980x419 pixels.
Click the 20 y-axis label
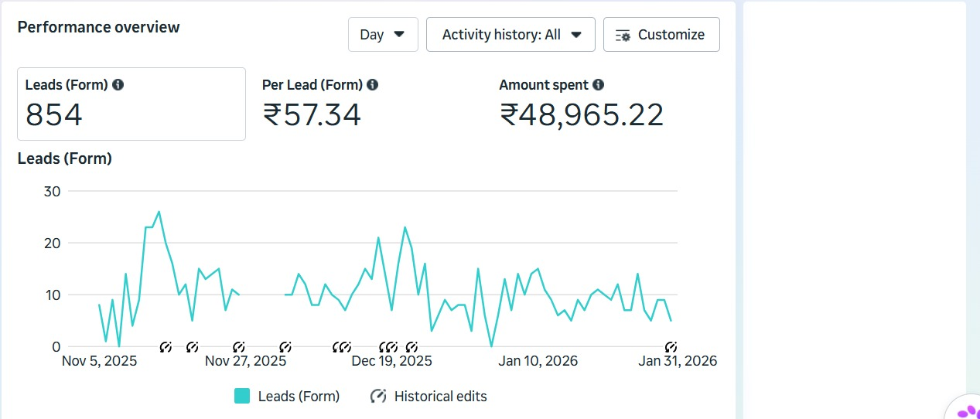point(54,243)
